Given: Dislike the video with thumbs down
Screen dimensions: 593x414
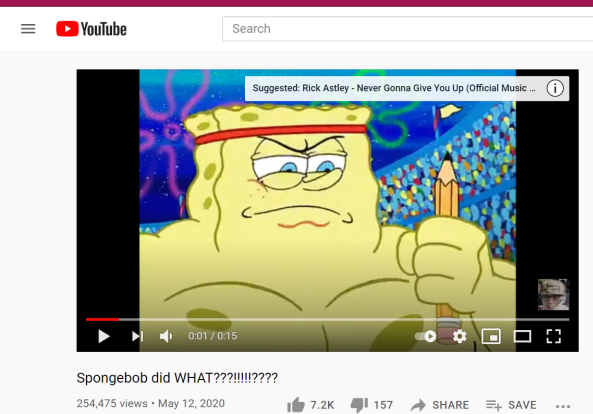Looking at the screenshot, I should click(x=359, y=405).
